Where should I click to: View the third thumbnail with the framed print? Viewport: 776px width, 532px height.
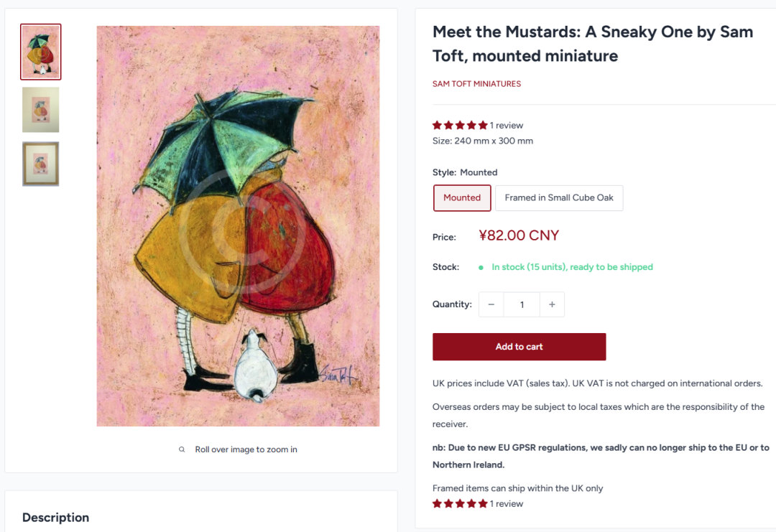(41, 164)
